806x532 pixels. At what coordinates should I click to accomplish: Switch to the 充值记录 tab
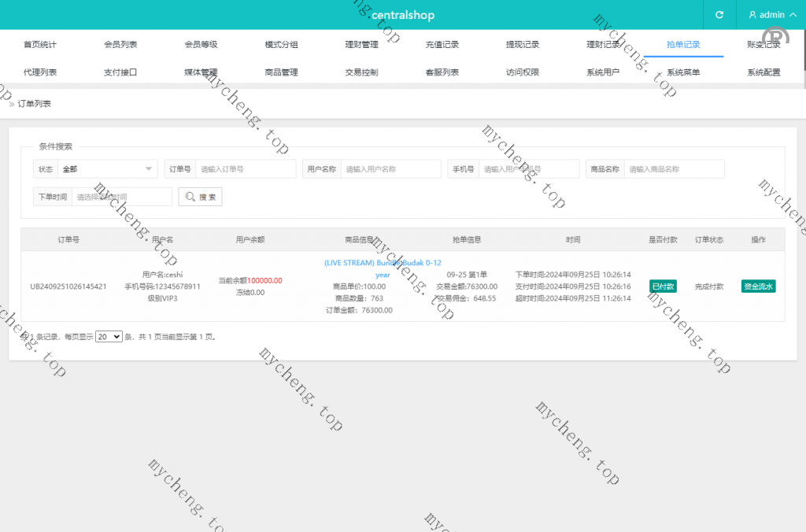click(x=442, y=45)
